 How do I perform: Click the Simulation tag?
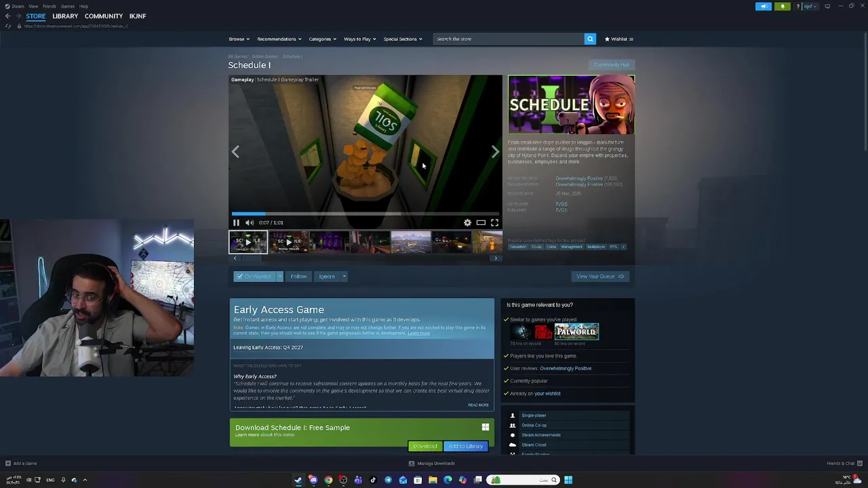[x=517, y=247]
